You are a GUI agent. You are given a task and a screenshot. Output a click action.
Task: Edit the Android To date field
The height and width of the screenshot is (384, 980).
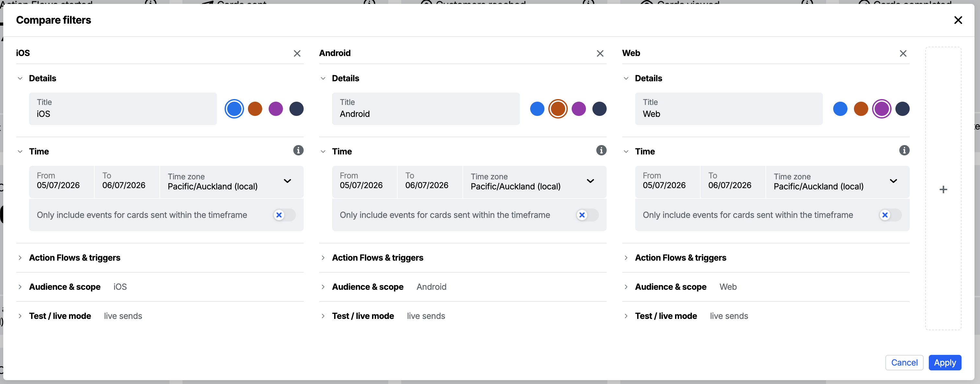430,182
